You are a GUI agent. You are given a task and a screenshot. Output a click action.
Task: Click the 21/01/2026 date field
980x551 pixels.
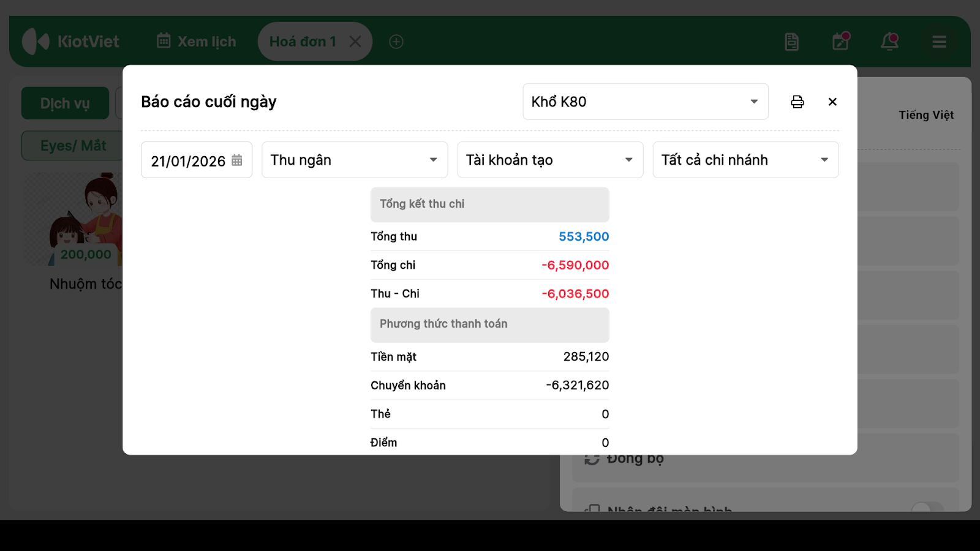tap(187, 160)
